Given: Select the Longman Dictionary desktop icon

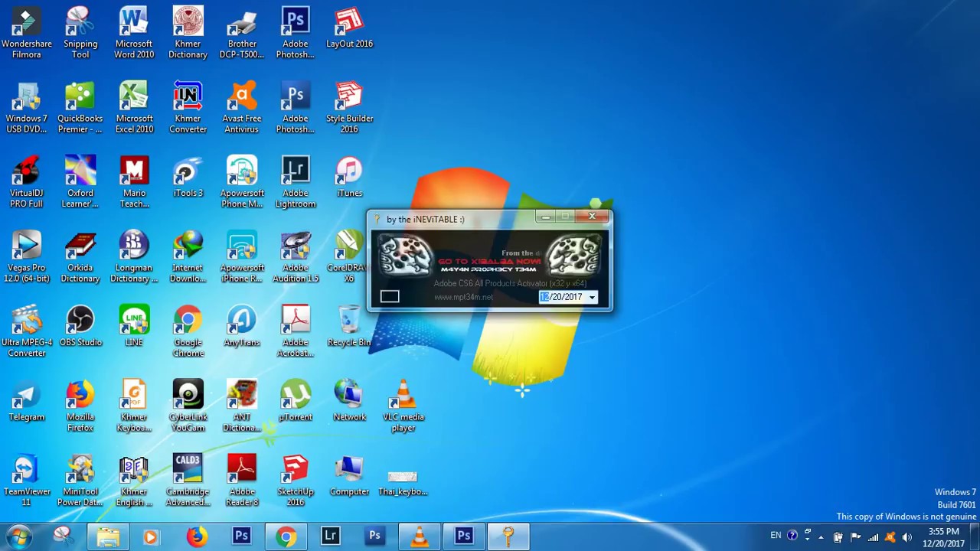Looking at the screenshot, I should coord(134,257).
